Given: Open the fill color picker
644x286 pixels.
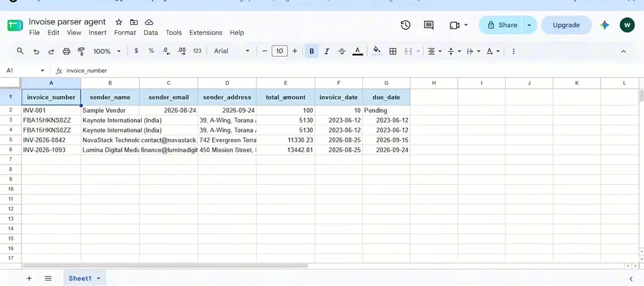Looking at the screenshot, I should 377,51.
